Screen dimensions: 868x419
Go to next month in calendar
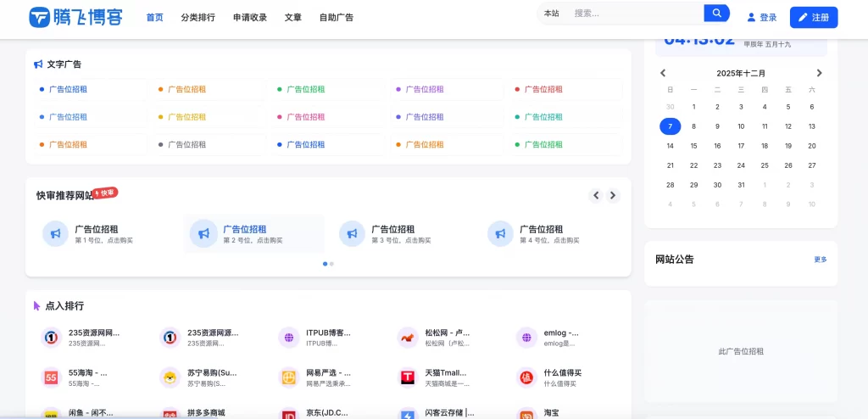click(x=819, y=73)
